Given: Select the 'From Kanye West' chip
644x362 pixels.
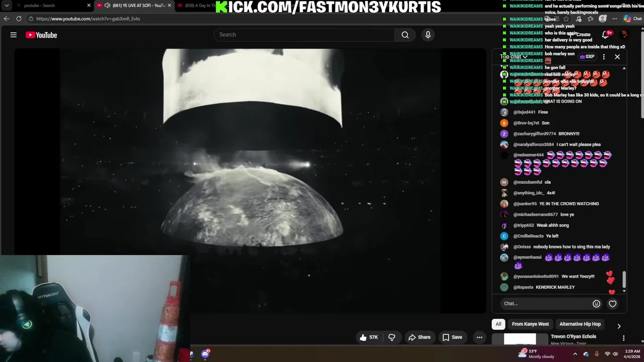Looking at the screenshot, I should pos(530,324).
